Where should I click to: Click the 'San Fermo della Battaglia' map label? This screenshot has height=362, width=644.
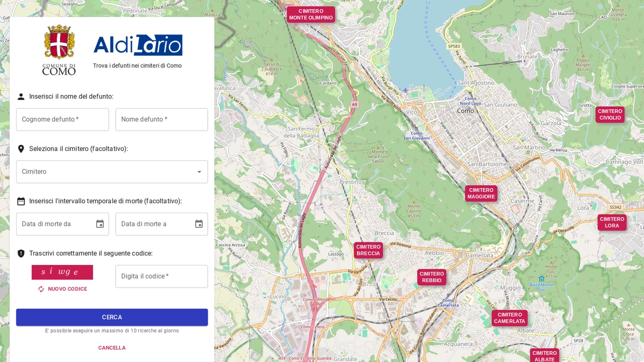pos(301,132)
